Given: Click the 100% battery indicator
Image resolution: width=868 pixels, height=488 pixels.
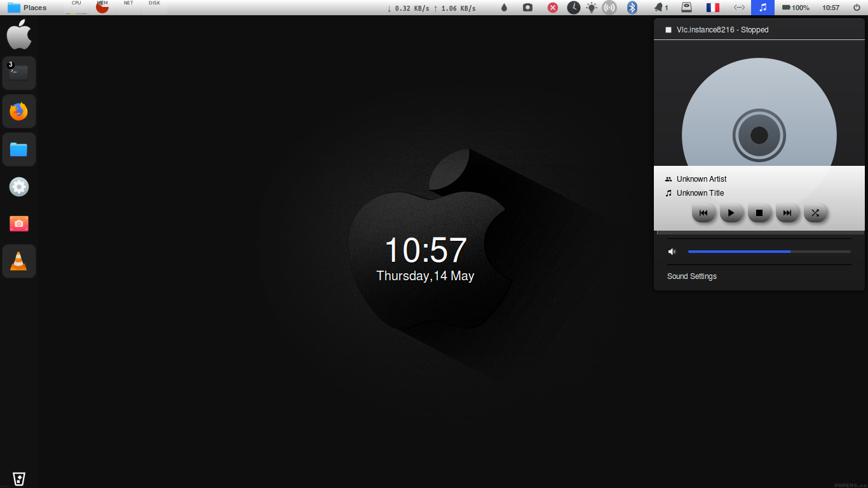Looking at the screenshot, I should 796,8.
